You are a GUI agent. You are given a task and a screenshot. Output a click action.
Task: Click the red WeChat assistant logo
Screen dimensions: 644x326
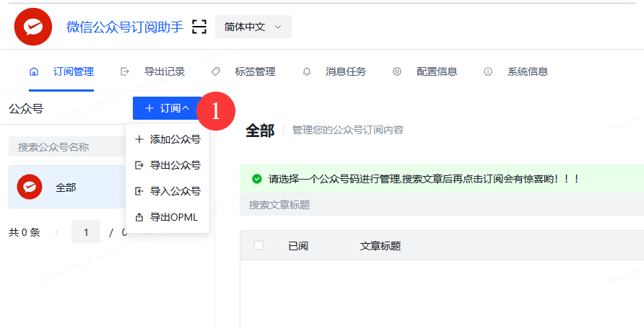coord(33,27)
